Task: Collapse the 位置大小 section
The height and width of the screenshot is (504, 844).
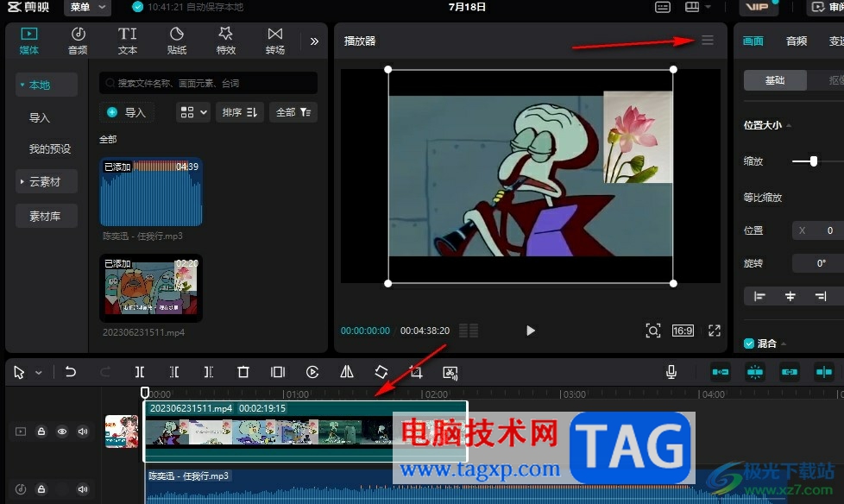Action: point(789,125)
